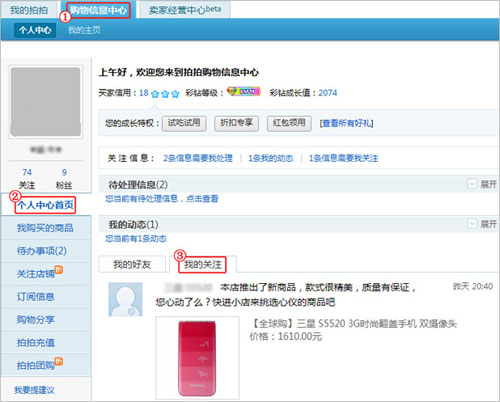The height and width of the screenshot is (402, 500).
Task: Click the 红包领用 button
Action: tap(289, 123)
